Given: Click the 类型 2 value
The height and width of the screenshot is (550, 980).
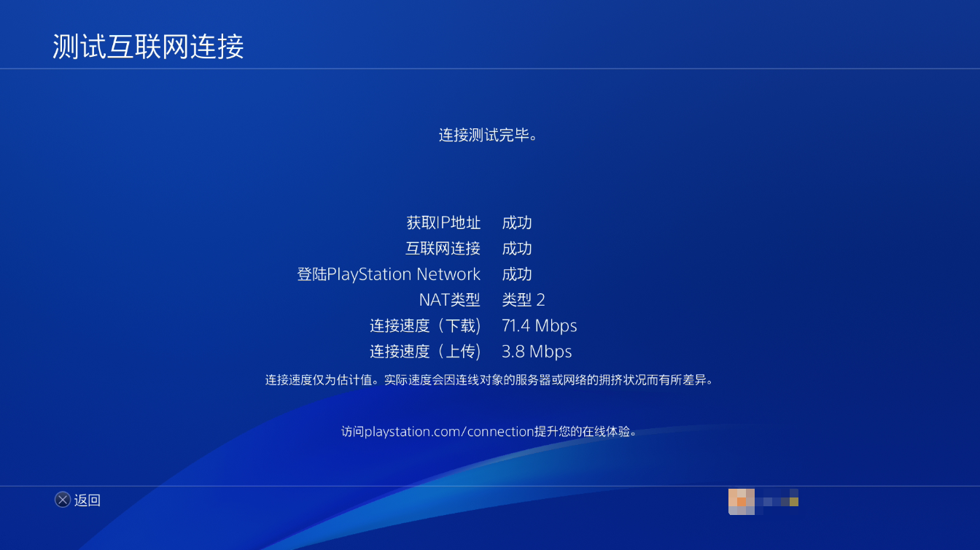Looking at the screenshot, I should pos(524,300).
